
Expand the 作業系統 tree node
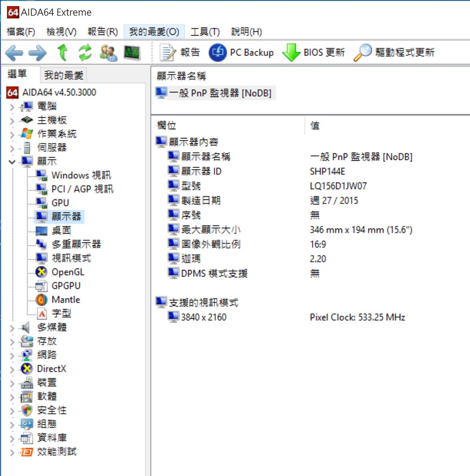pos(12,135)
